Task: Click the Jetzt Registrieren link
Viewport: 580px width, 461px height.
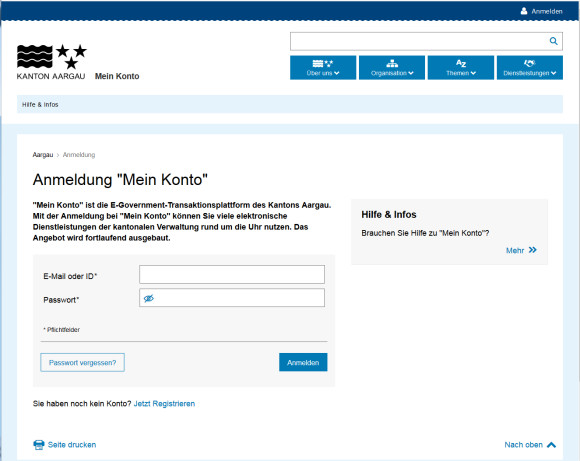Action: [164, 404]
